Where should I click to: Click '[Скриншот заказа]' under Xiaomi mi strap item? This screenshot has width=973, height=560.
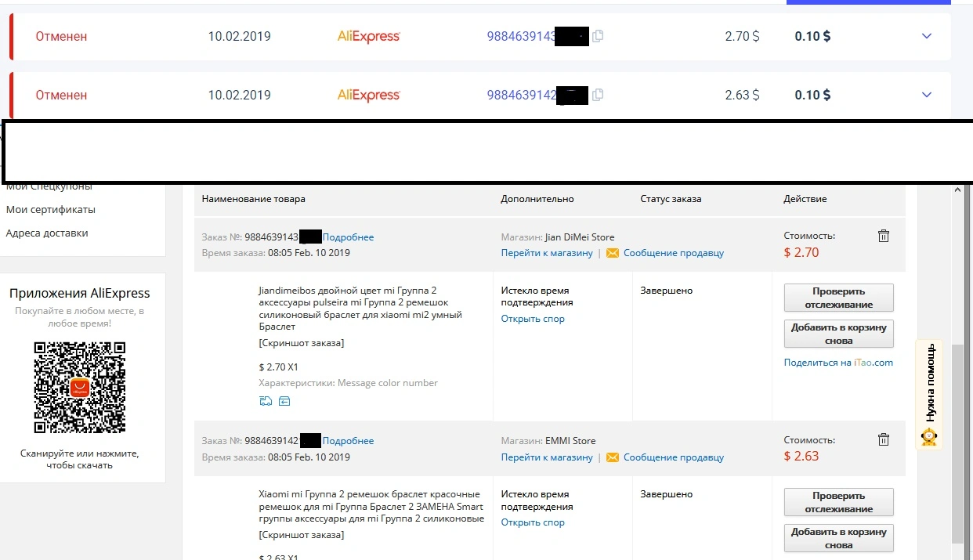(x=301, y=535)
